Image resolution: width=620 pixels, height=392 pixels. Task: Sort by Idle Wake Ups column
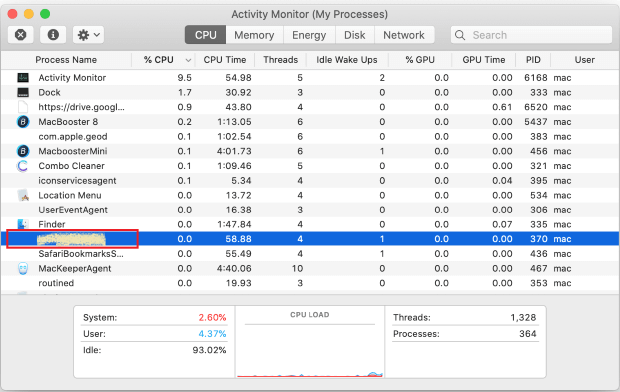(346, 60)
